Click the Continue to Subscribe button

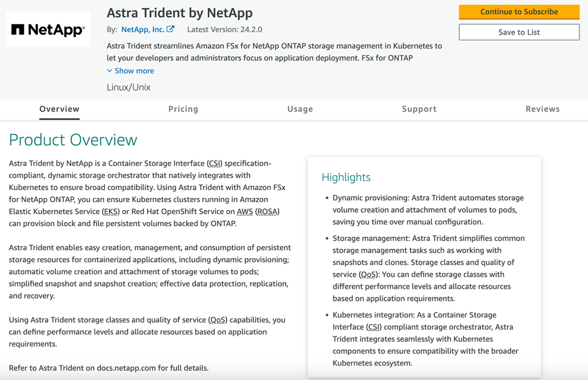[519, 12]
